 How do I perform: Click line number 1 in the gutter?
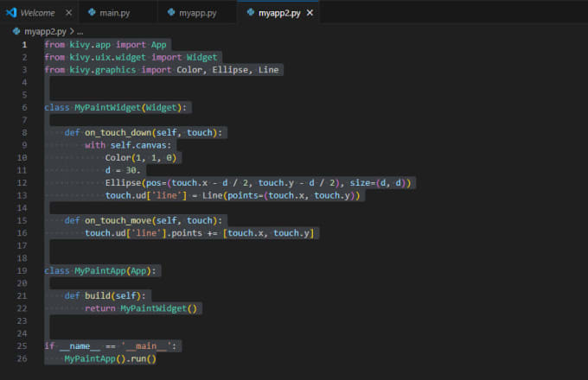24,45
